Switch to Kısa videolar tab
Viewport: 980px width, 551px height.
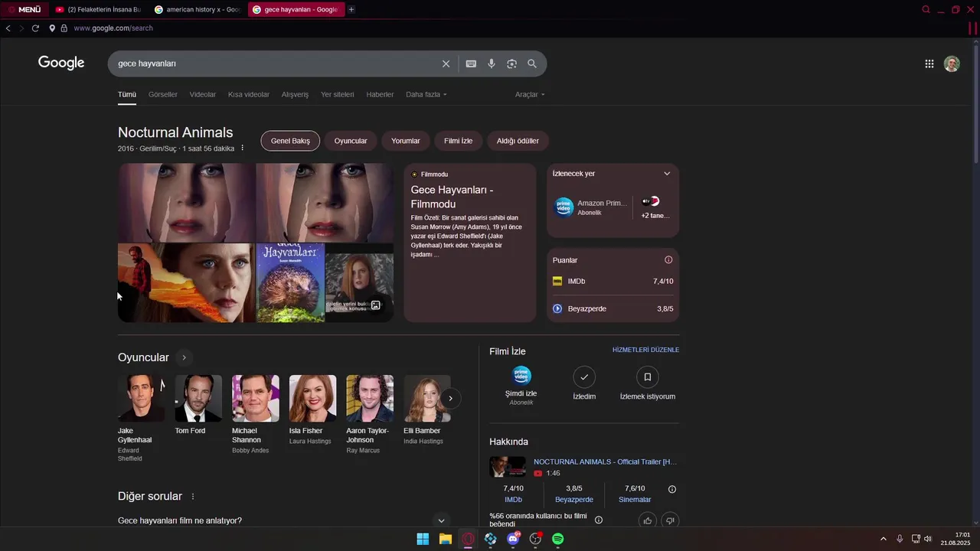[x=249, y=94]
